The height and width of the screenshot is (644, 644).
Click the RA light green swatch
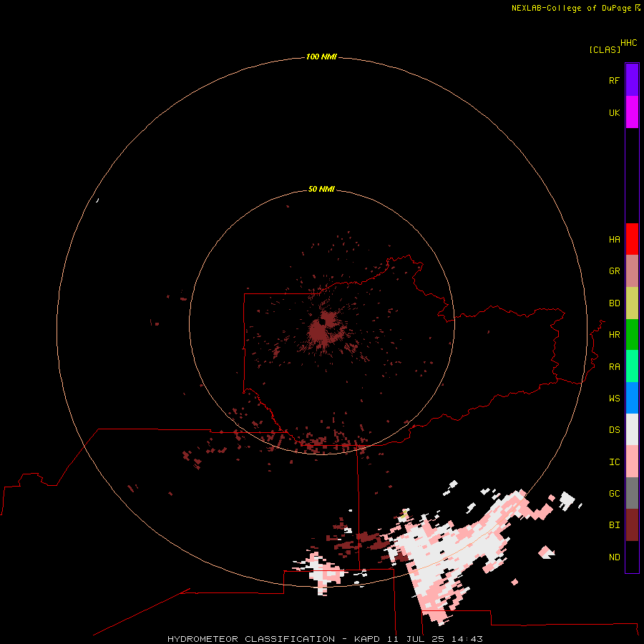pos(632,366)
